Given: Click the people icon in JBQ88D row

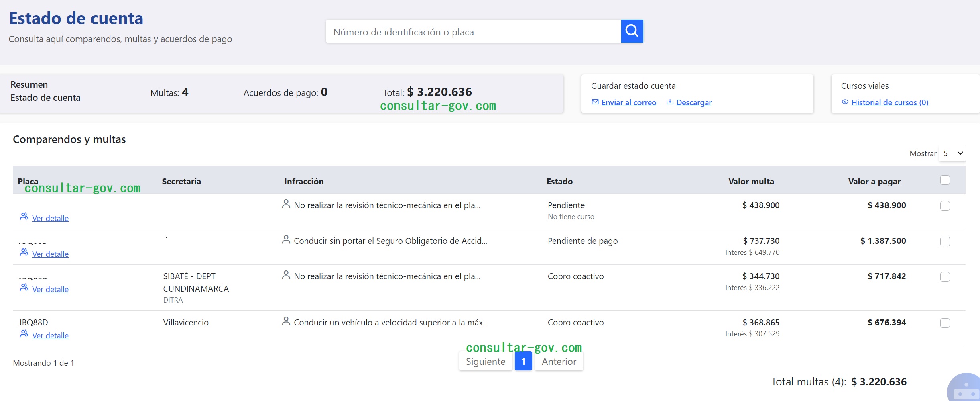Looking at the screenshot, I should tap(24, 334).
